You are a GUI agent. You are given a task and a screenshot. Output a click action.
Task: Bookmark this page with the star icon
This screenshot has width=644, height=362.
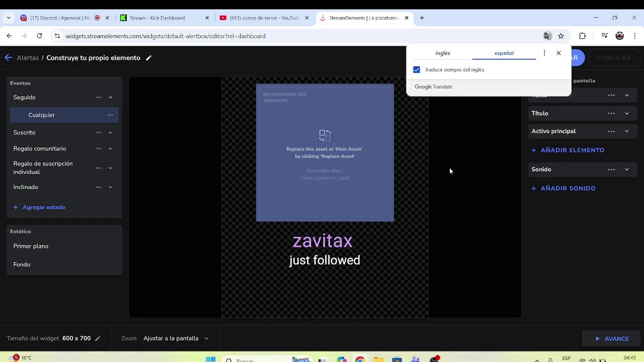coord(561,36)
